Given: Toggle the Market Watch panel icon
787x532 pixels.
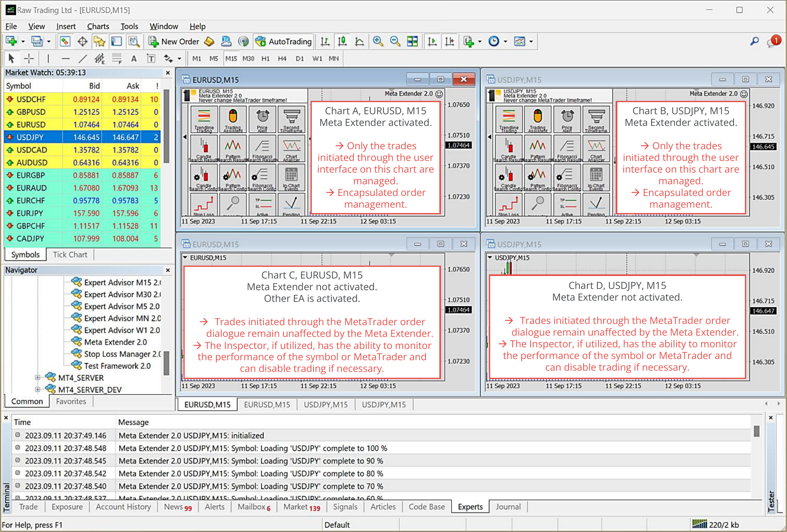Looking at the screenshot, I should pos(65,41).
